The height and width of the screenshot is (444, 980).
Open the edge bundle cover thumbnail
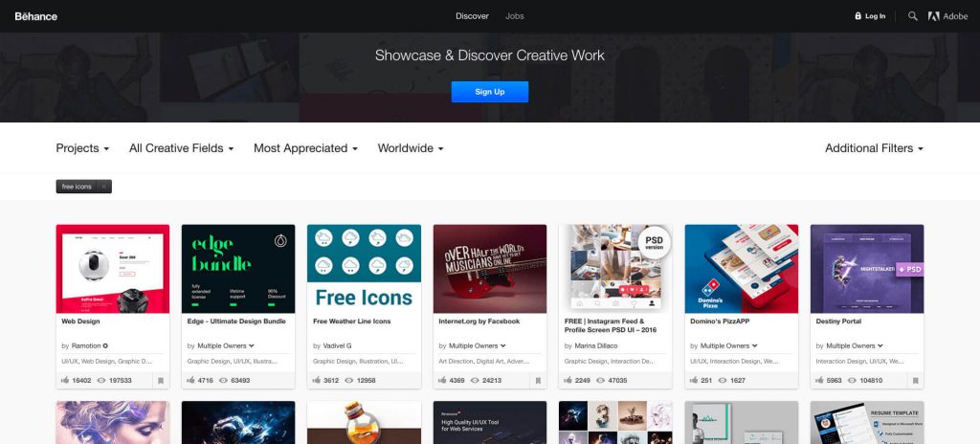pos(238,269)
